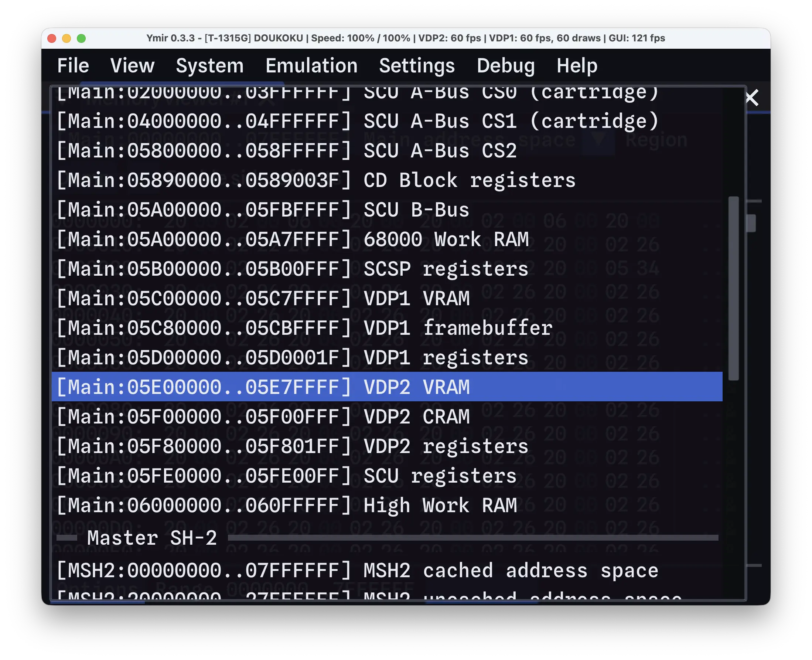Viewport: 812px width, 660px height.
Task: Open the File menu
Action: (x=73, y=65)
